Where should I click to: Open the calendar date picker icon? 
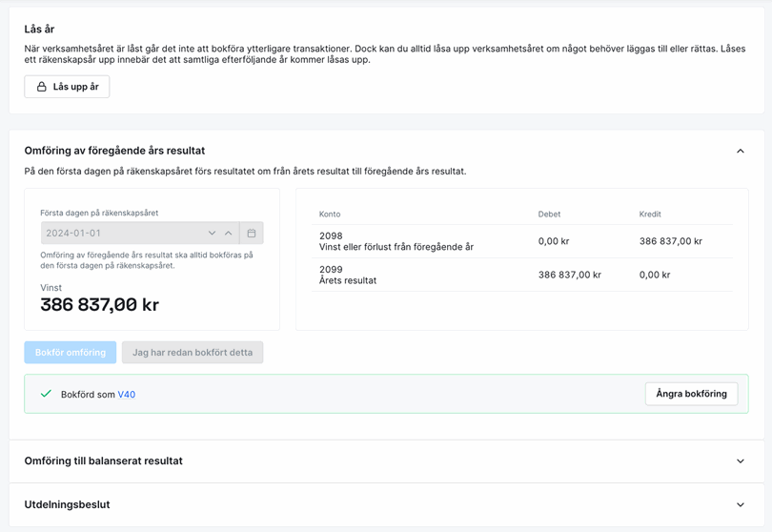coord(252,234)
